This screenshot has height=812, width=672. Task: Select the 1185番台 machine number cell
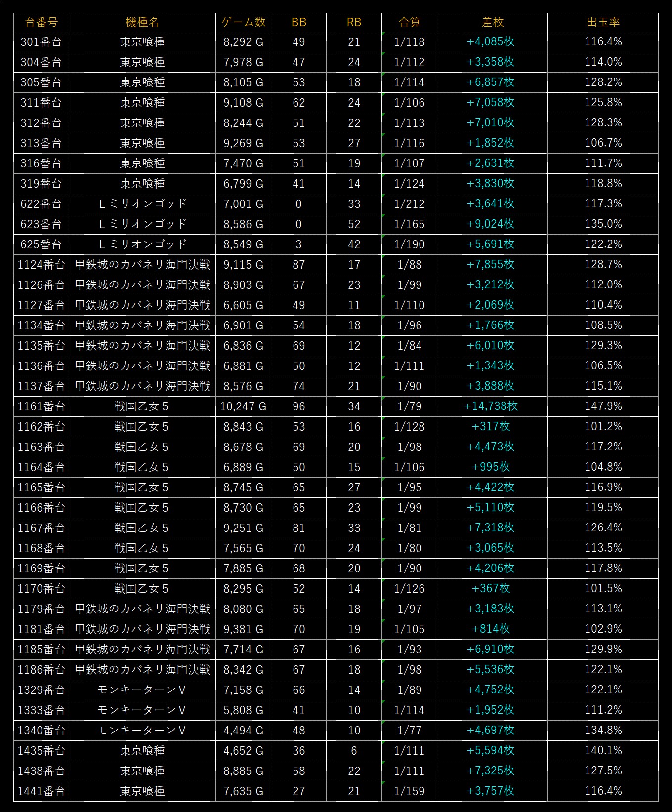point(41,650)
